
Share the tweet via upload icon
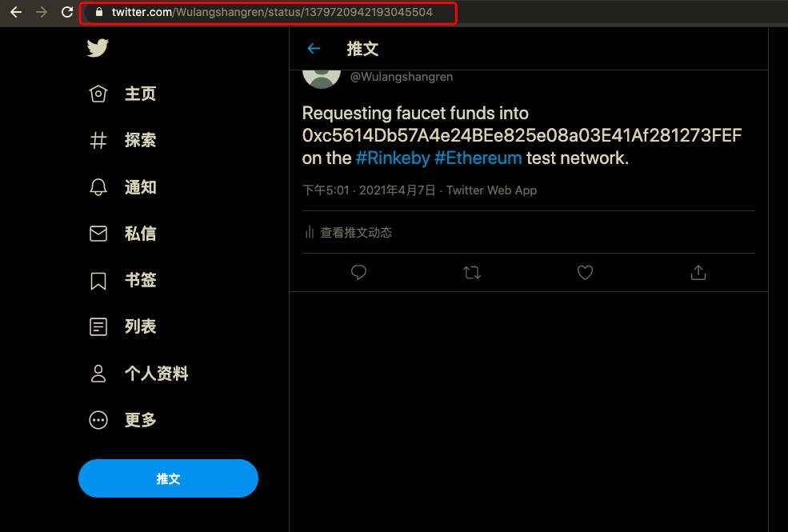point(698,272)
